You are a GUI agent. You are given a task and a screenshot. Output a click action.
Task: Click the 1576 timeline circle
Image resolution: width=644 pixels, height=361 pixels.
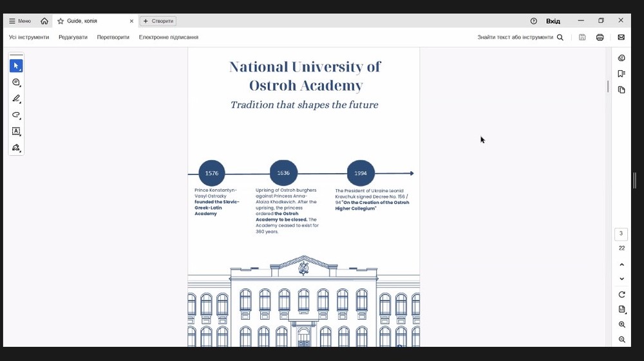[211, 173]
